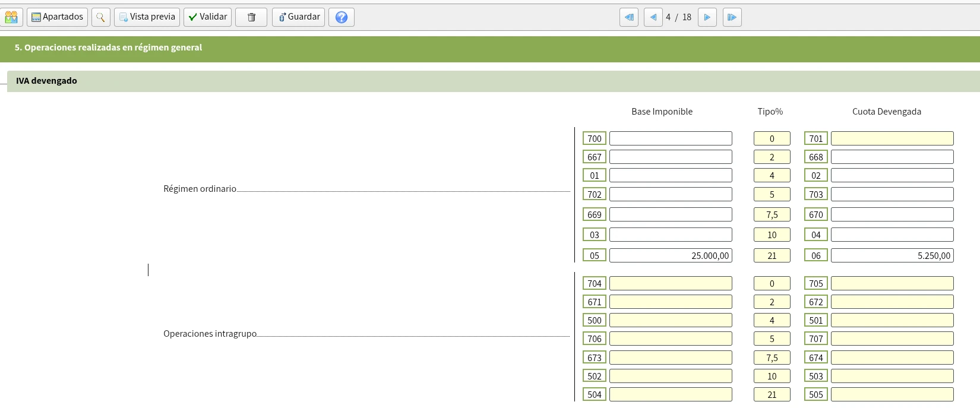
Task: Open the magnifier search tool
Action: point(101,17)
